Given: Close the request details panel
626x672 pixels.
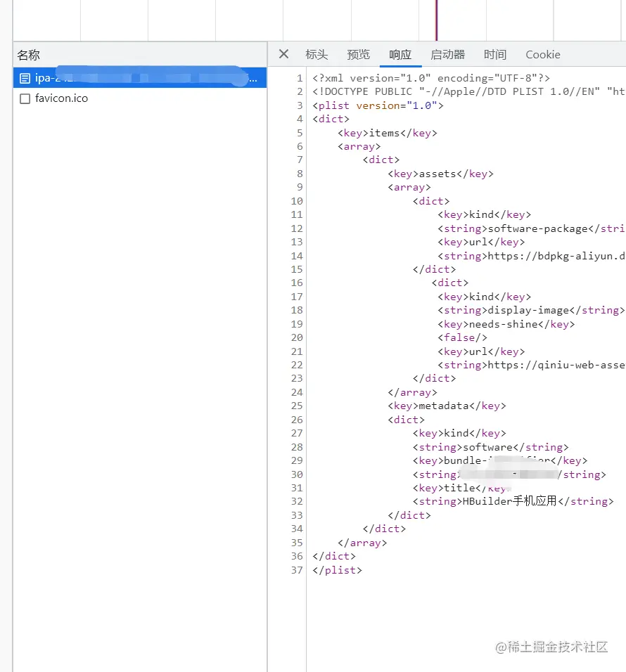Looking at the screenshot, I should pos(283,54).
